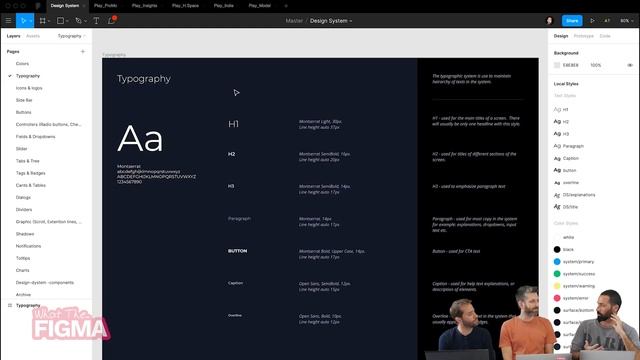
Task: Open the Buttons page
Action: point(23,112)
